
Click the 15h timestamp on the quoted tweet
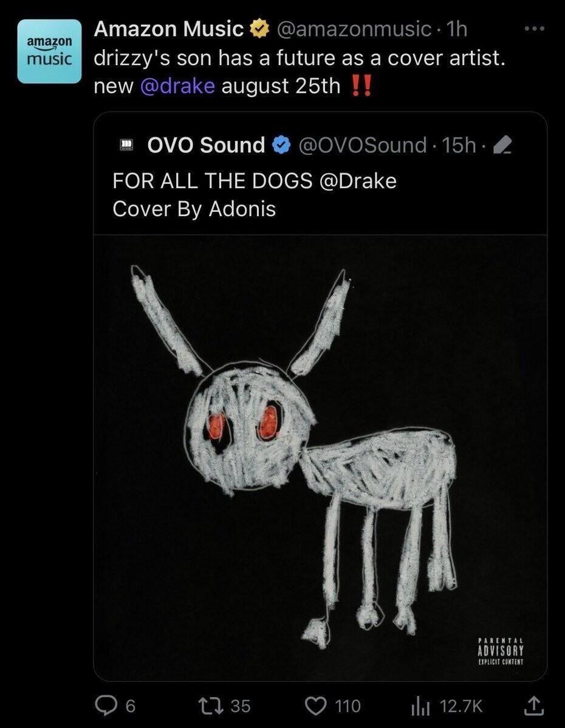pos(459,145)
